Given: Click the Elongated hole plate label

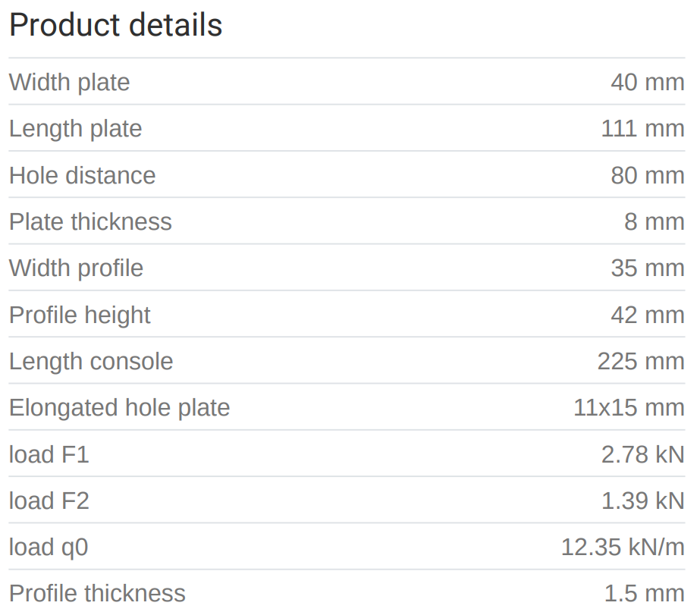Looking at the screenshot, I should pos(119,407).
